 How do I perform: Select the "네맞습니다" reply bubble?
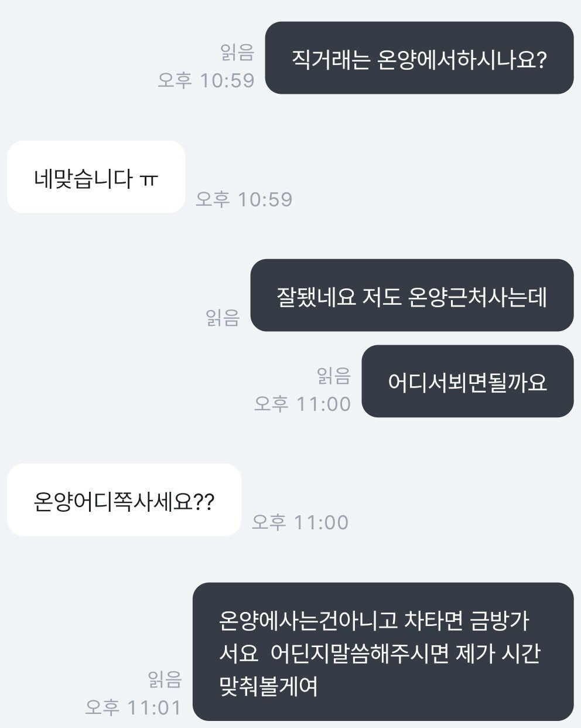point(95,177)
